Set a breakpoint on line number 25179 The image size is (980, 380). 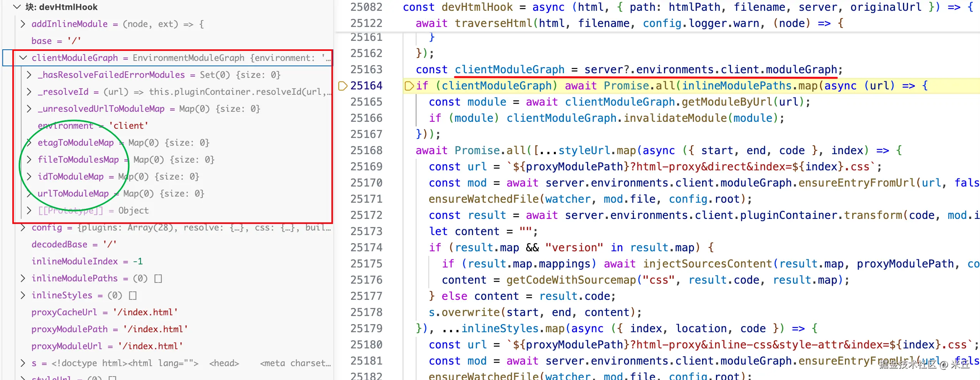pyautogui.click(x=366, y=328)
